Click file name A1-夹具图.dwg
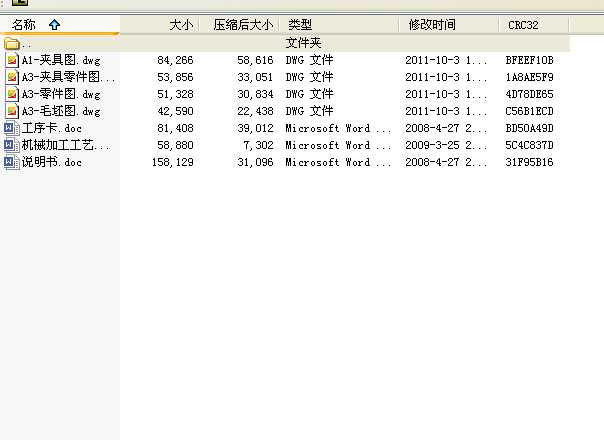Screen dimensions: 604x440 [x=61, y=60]
